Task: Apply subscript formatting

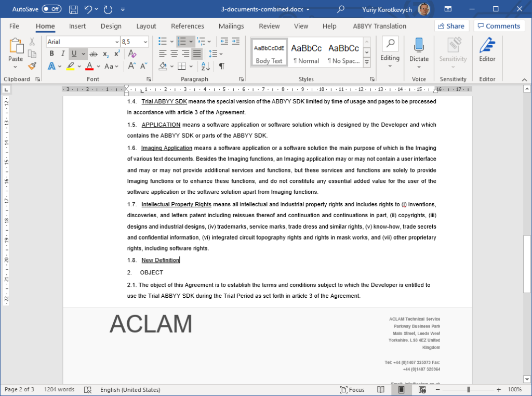Action: pos(106,54)
